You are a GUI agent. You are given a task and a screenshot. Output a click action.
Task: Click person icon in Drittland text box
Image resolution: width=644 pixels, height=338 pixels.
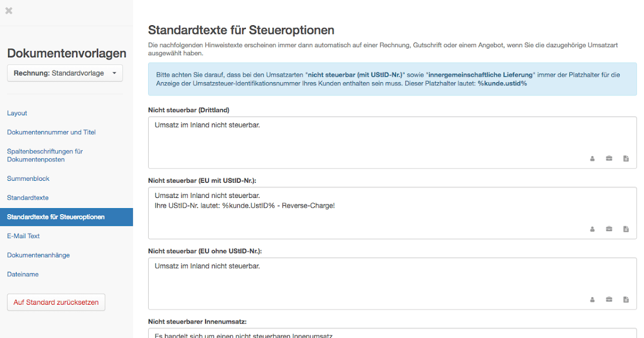click(x=592, y=158)
